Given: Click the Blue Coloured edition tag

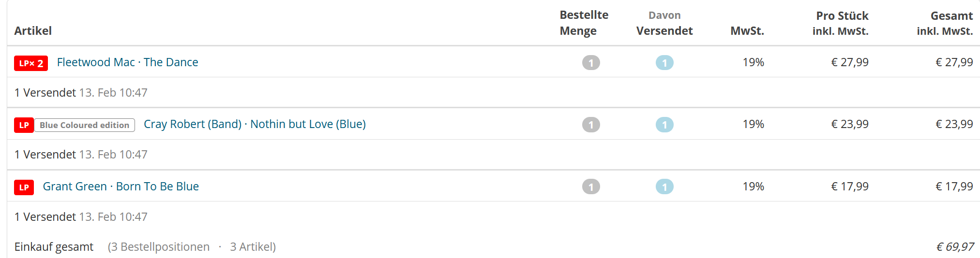Looking at the screenshot, I should point(85,125).
